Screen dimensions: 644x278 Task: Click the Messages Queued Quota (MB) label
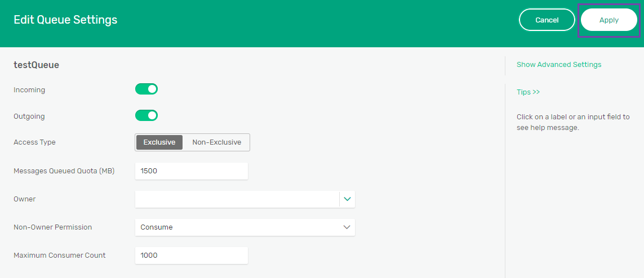coord(64,171)
